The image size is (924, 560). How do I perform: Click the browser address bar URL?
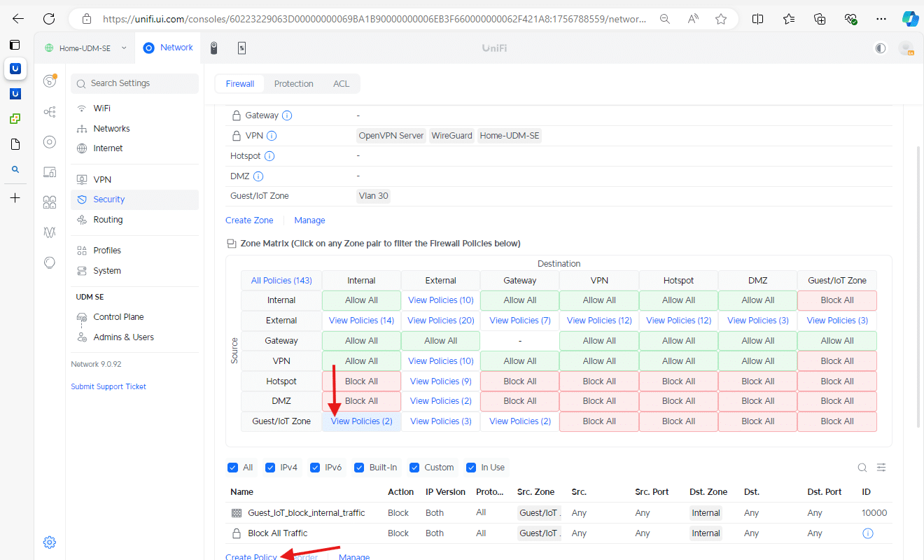374,19
